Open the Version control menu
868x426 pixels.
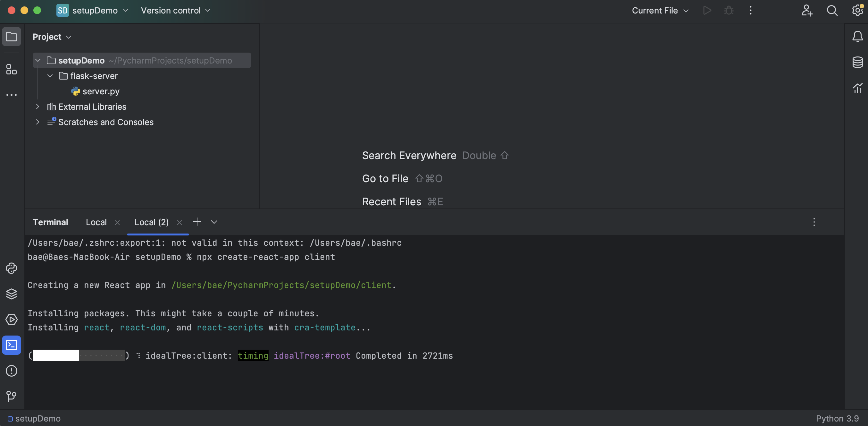175,11
